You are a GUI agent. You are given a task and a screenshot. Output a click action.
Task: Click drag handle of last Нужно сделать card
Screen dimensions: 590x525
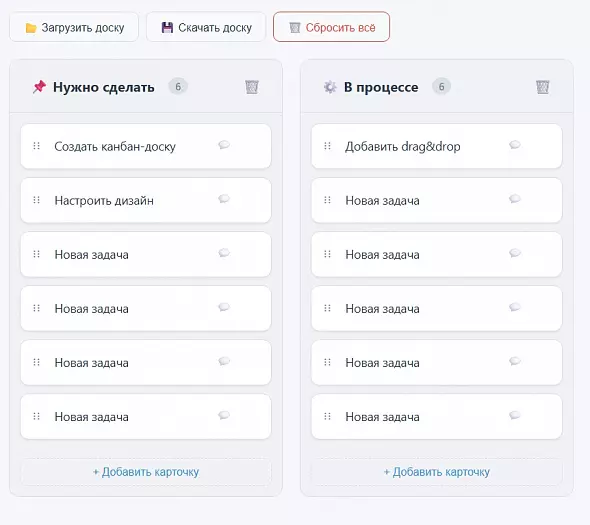tap(36, 416)
